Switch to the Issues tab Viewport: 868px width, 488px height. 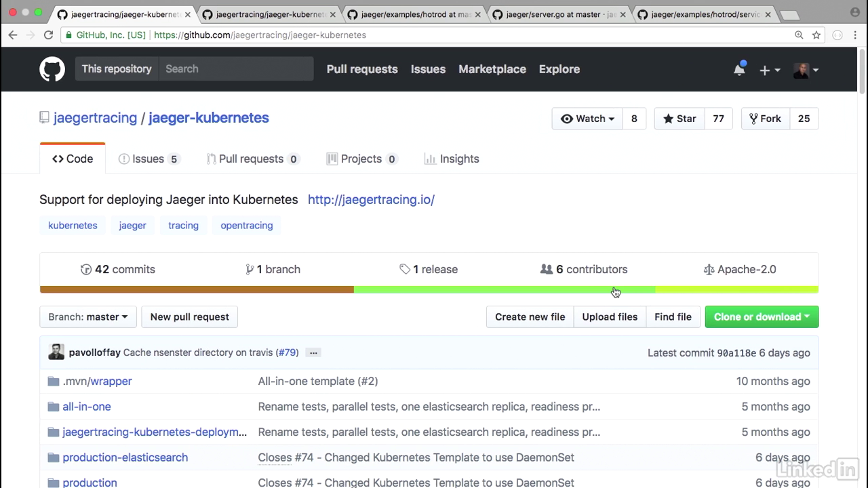(149, 159)
